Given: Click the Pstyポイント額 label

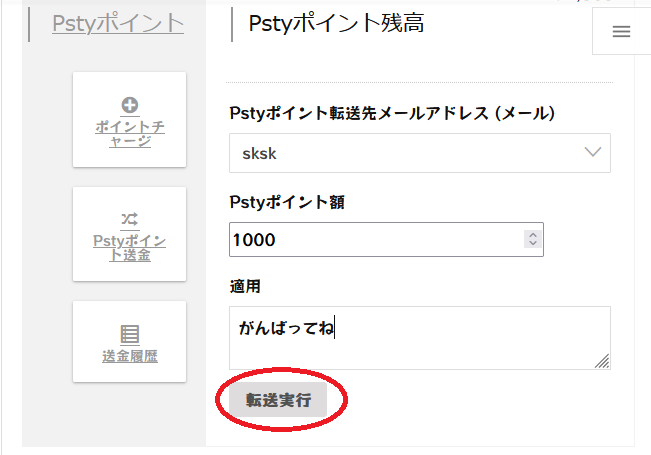Looking at the screenshot, I should click(287, 202).
